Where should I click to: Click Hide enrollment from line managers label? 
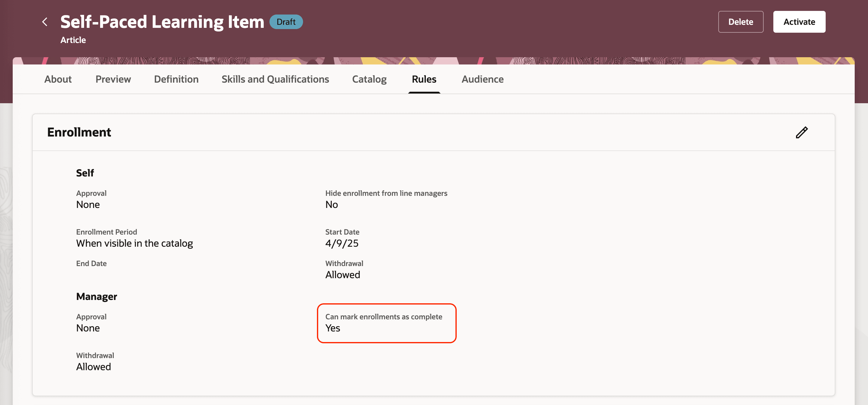(x=386, y=193)
